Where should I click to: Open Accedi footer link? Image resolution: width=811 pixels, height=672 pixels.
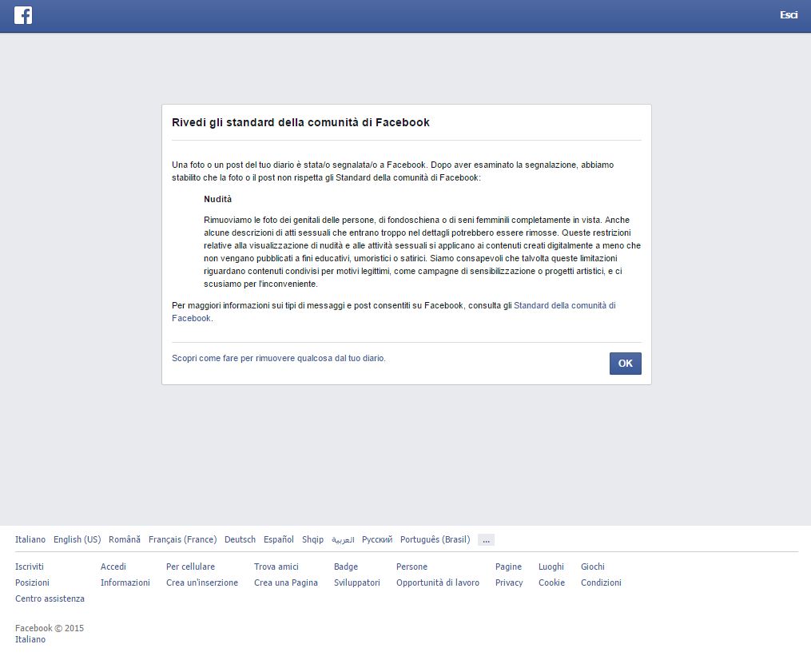(x=113, y=567)
